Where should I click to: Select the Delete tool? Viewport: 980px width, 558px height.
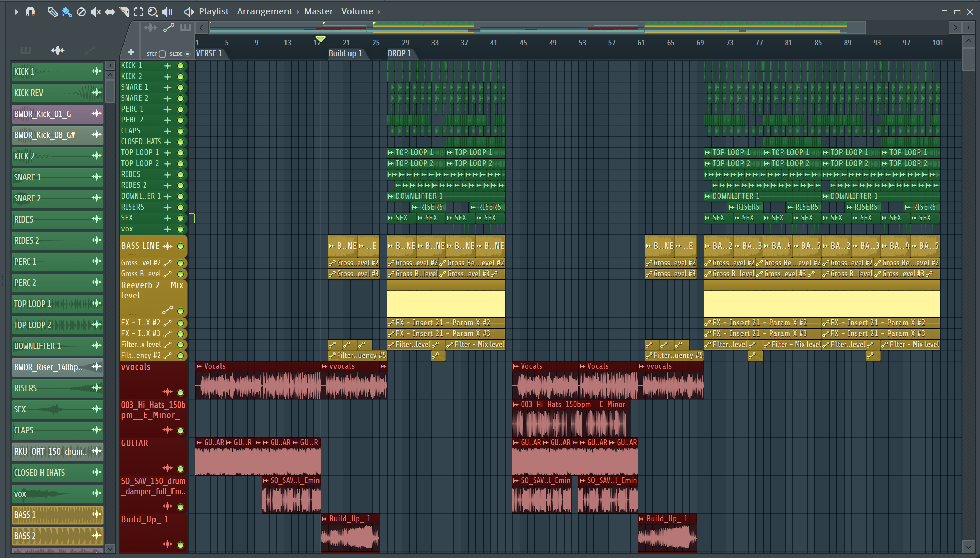point(81,12)
